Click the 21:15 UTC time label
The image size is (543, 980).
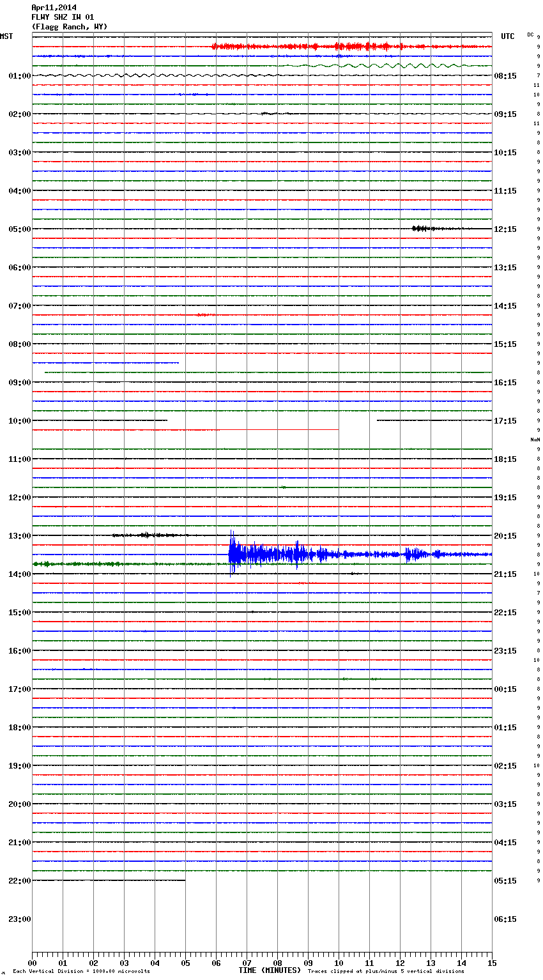tap(505, 574)
